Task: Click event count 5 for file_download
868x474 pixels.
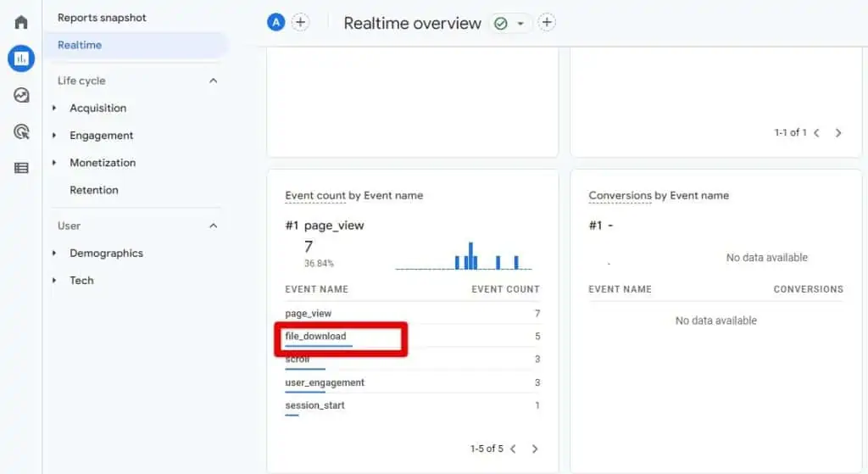Action: coord(537,336)
